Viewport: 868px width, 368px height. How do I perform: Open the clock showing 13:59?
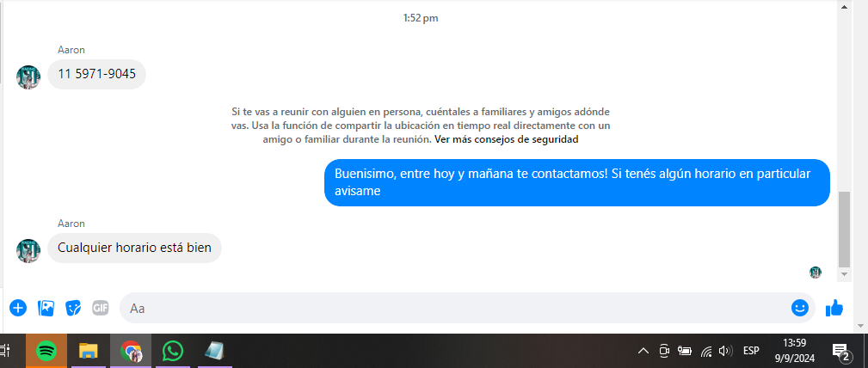pyautogui.click(x=794, y=351)
